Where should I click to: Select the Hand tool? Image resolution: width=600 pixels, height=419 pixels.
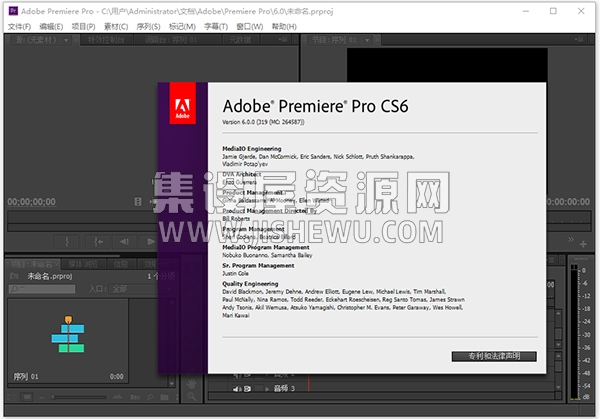192,383
